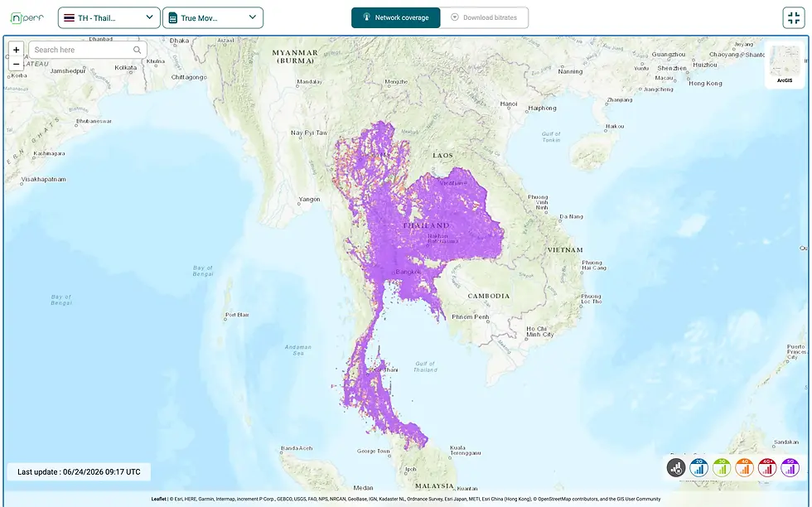This screenshot has height=507, width=812.
Task: Click the Jamshedpur city label
Action: click(x=68, y=71)
